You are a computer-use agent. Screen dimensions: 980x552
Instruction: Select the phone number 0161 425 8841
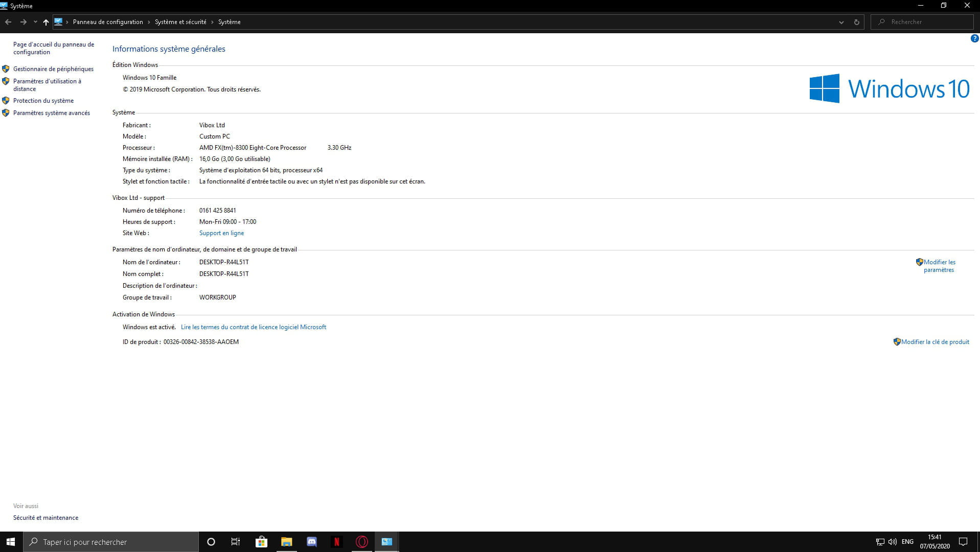(217, 211)
